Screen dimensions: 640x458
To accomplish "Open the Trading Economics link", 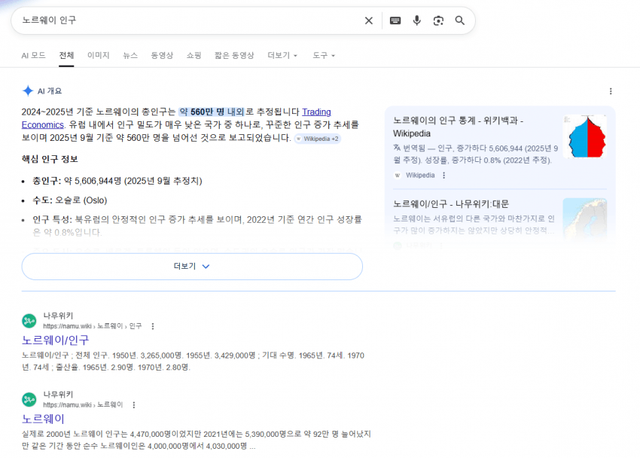I will (303, 112).
